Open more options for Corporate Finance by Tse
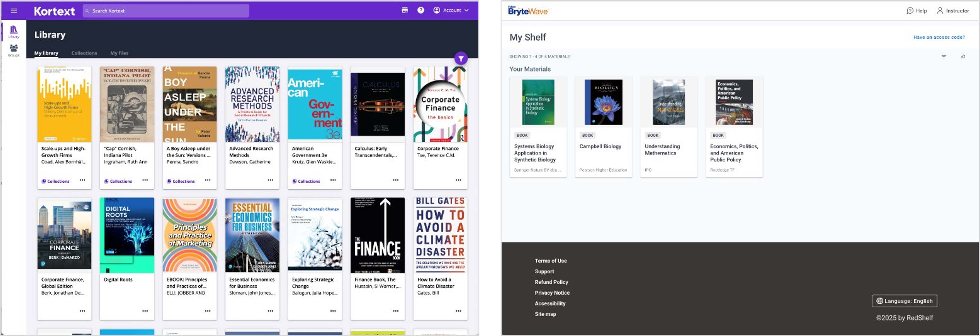Image resolution: width=980 pixels, height=336 pixels. click(x=458, y=180)
